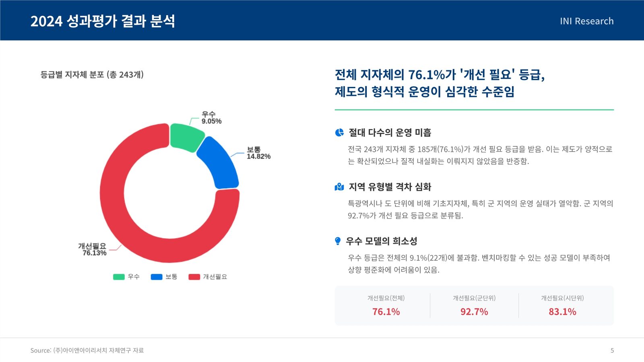Click the Source footer citation text
Screen dimensions: 644x362
87,350
